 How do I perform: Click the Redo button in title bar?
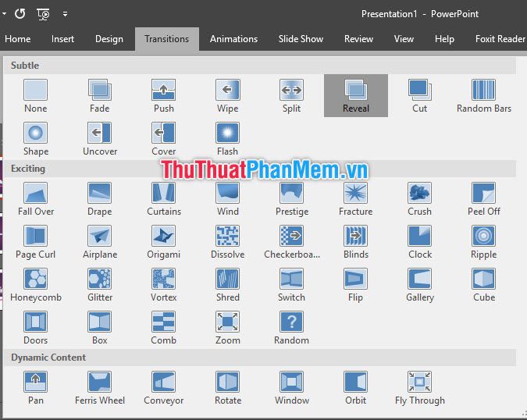20,14
